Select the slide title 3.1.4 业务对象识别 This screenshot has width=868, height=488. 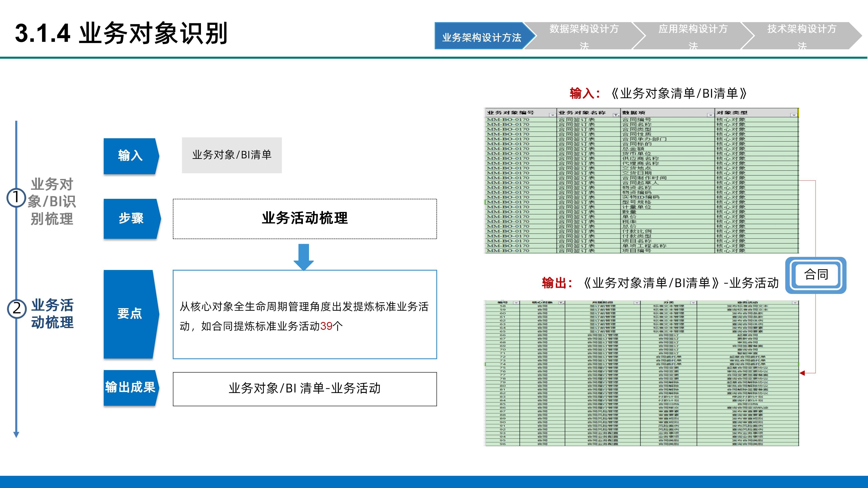121,33
